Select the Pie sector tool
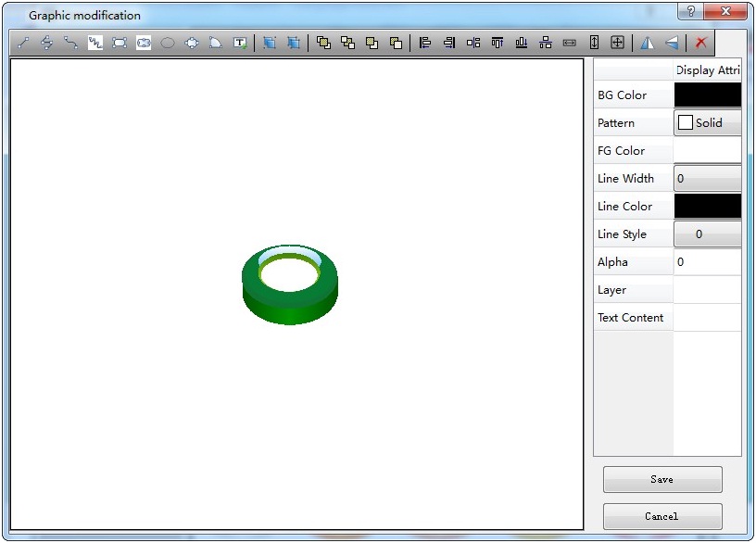 pos(215,43)
